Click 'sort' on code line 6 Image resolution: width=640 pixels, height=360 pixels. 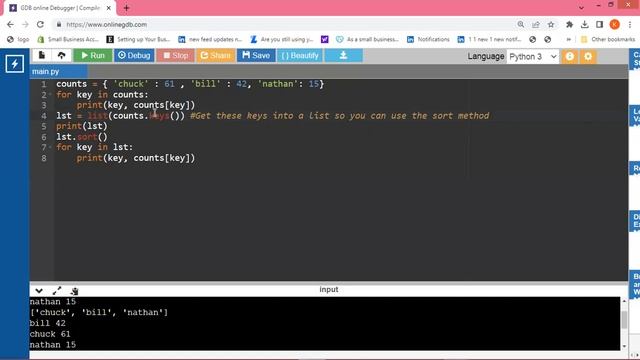tap(87, 137)
